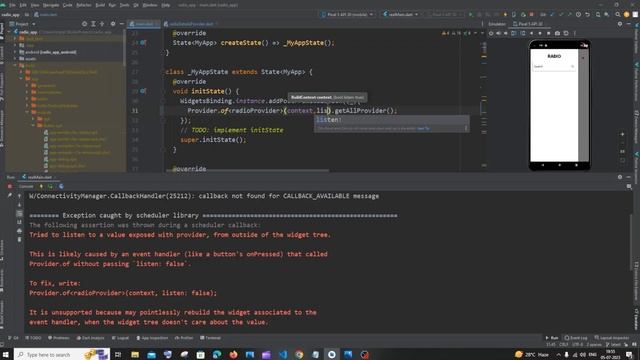Click the Hot Restart green icon in Run panel
640x360 pixels.
click(51, 187)
